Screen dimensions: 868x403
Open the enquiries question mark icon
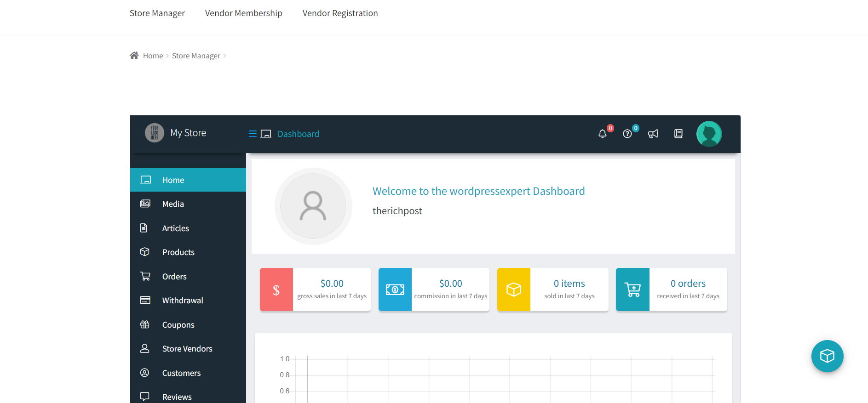[627, 134]
